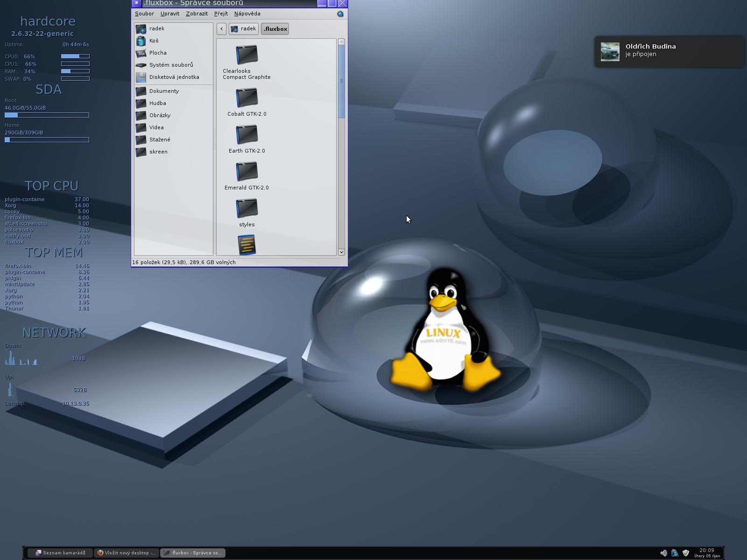Select the Emerald GTK-2.0 folder icon
The height and width of the screenshot is (560, 747).
click(x=247, y=171)
